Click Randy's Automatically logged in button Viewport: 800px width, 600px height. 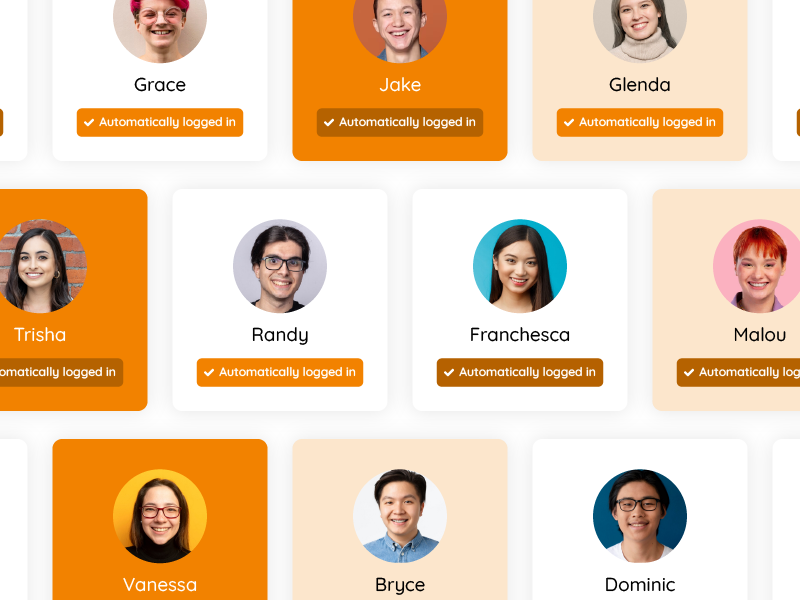click(280, 372)
